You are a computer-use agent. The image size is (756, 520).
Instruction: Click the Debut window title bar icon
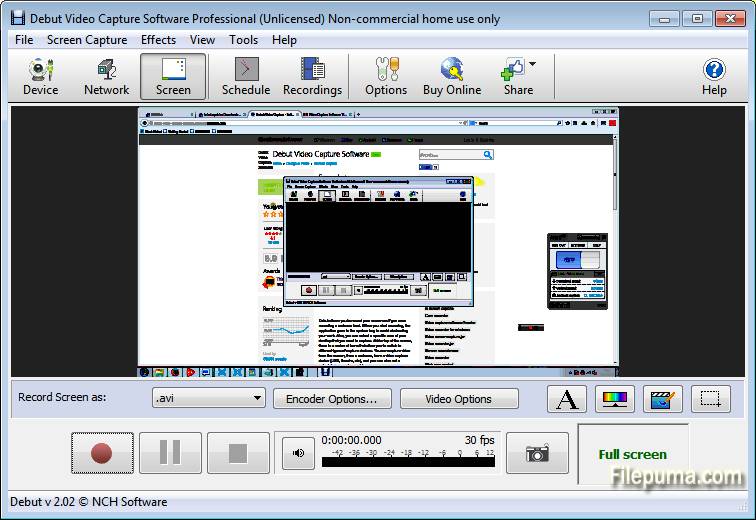pos(18,18)
